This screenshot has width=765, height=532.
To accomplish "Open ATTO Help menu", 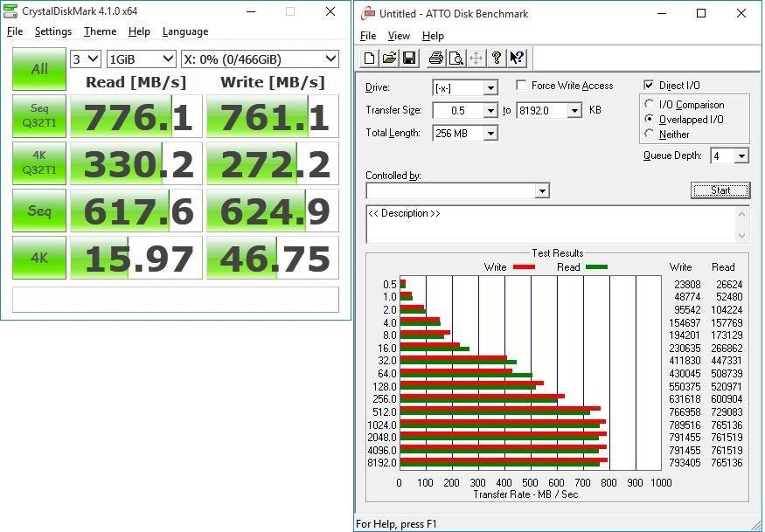I will (x=433, y=36).
